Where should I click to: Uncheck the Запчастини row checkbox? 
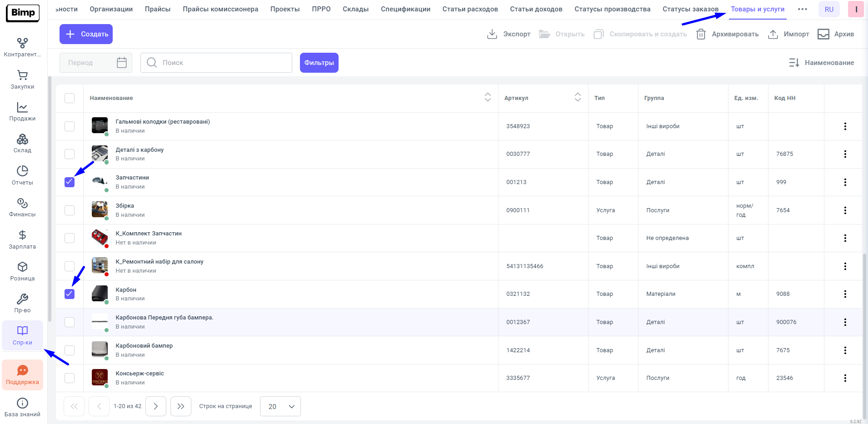point(70,182)
